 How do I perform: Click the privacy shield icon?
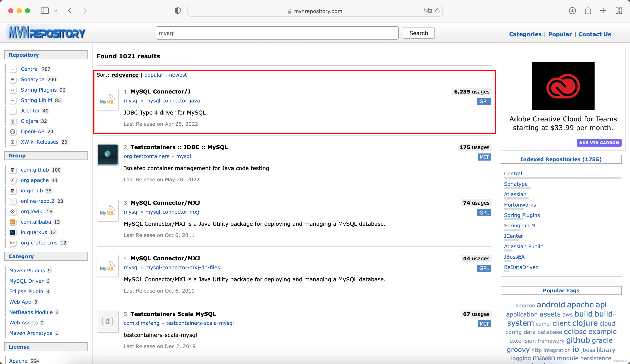click(177, 11)
